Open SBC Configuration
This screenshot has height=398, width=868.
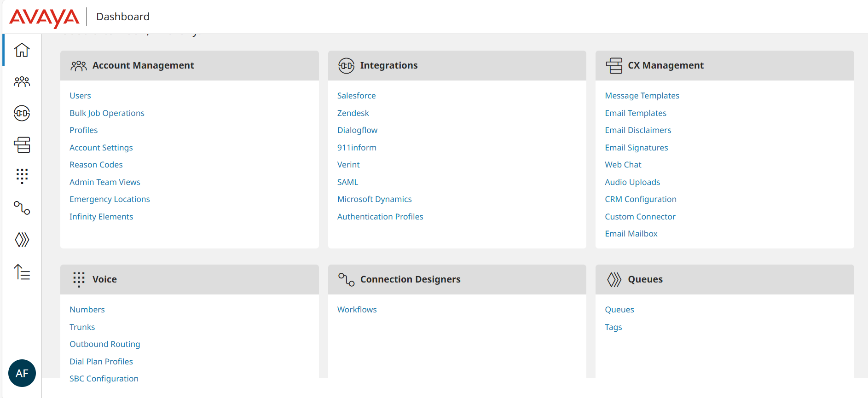coord(104,379)
